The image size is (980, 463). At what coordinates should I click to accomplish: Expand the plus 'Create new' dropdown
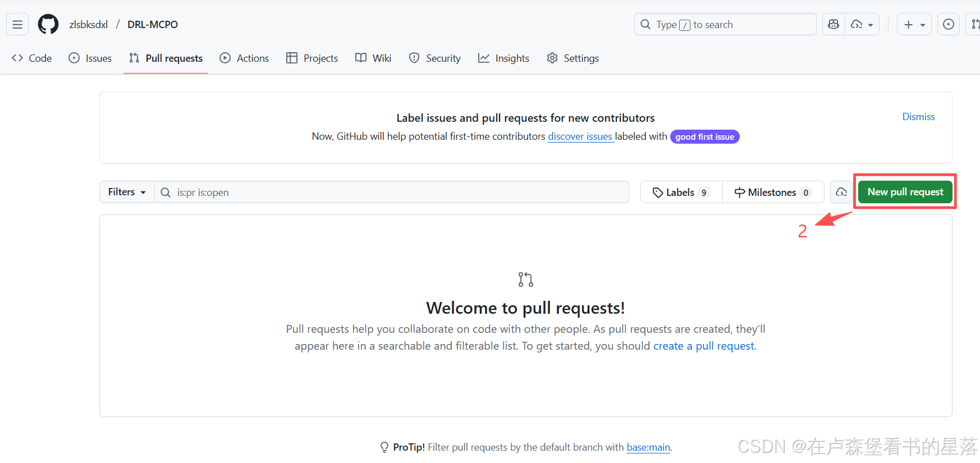(x=914, y=25)
